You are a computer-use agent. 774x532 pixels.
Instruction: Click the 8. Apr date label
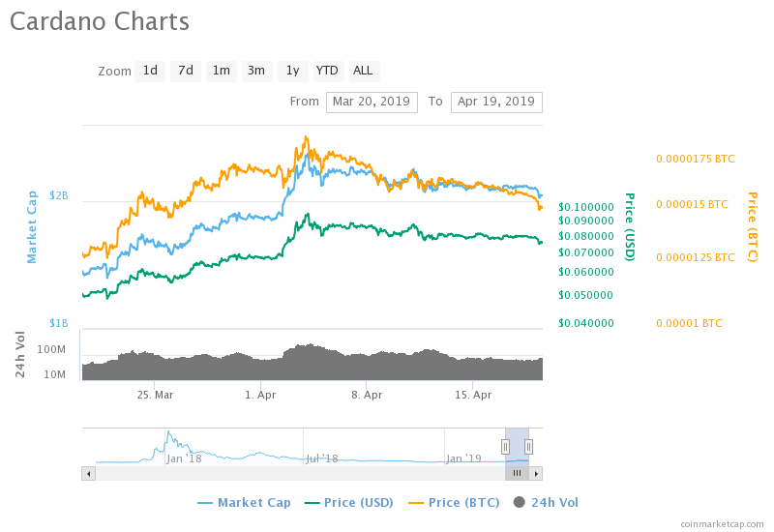(367, 395)
